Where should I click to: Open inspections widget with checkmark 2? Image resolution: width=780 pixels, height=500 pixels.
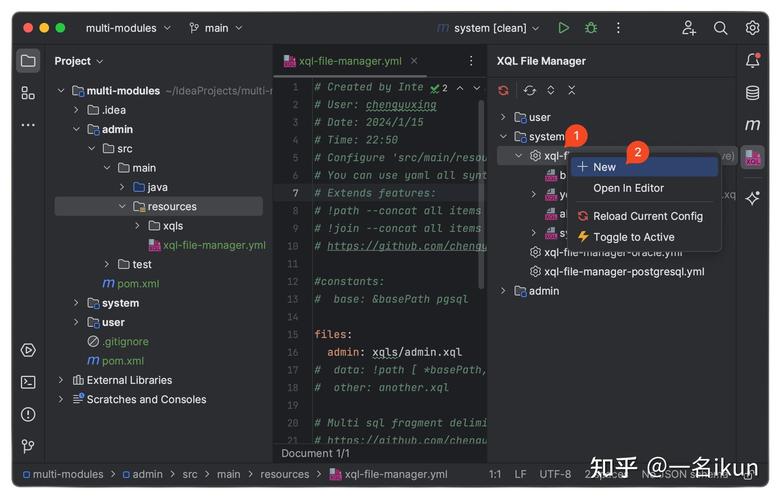point(439,88)
